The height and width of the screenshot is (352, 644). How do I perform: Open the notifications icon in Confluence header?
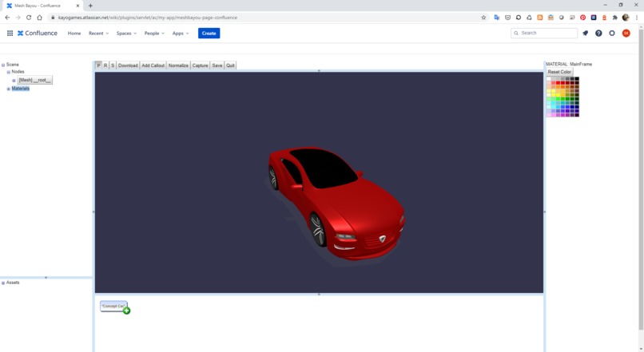click(585, 34)
